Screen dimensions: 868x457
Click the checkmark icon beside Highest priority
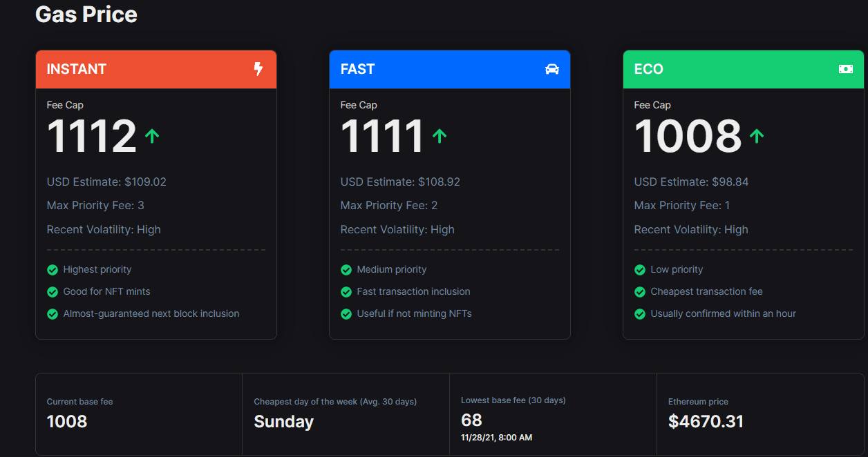point(53,270)
